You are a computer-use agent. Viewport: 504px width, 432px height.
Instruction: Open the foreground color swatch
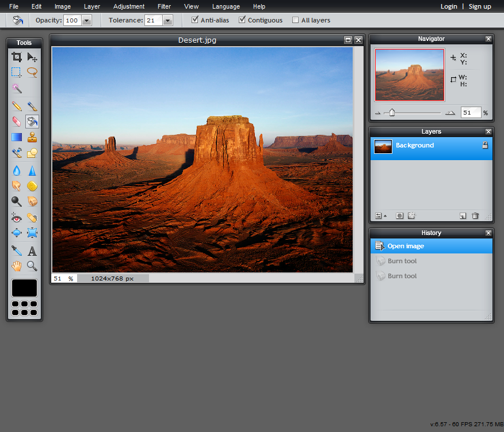pos(24,287)
